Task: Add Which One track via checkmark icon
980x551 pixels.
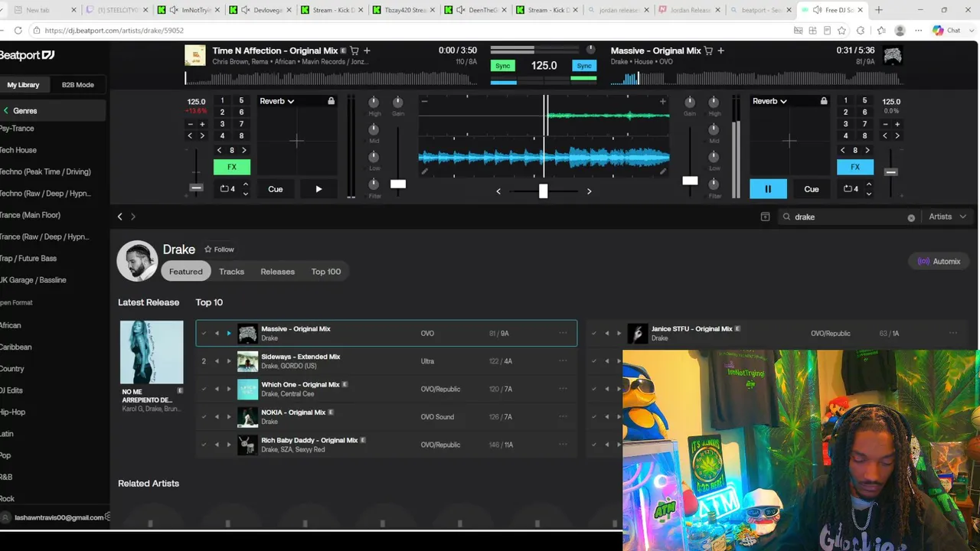Action: point(204,389)
